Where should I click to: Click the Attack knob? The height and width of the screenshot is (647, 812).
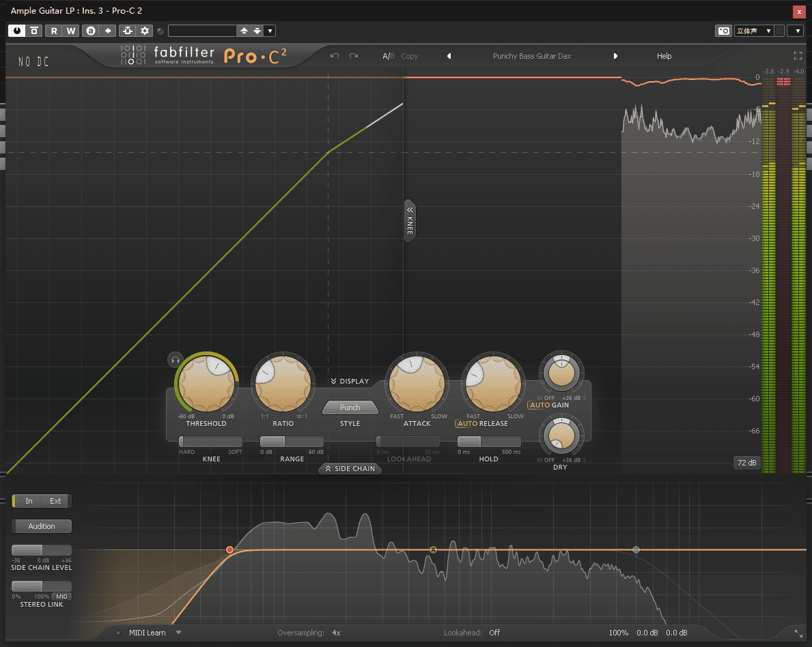point(417,384)
